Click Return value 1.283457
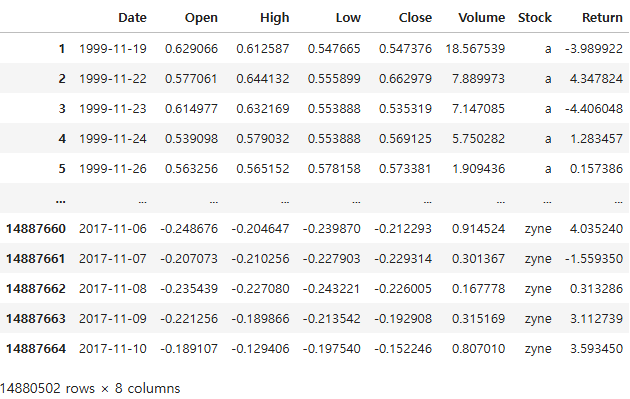This screenshot has width=630, height=399. click(x=596, y=139)
